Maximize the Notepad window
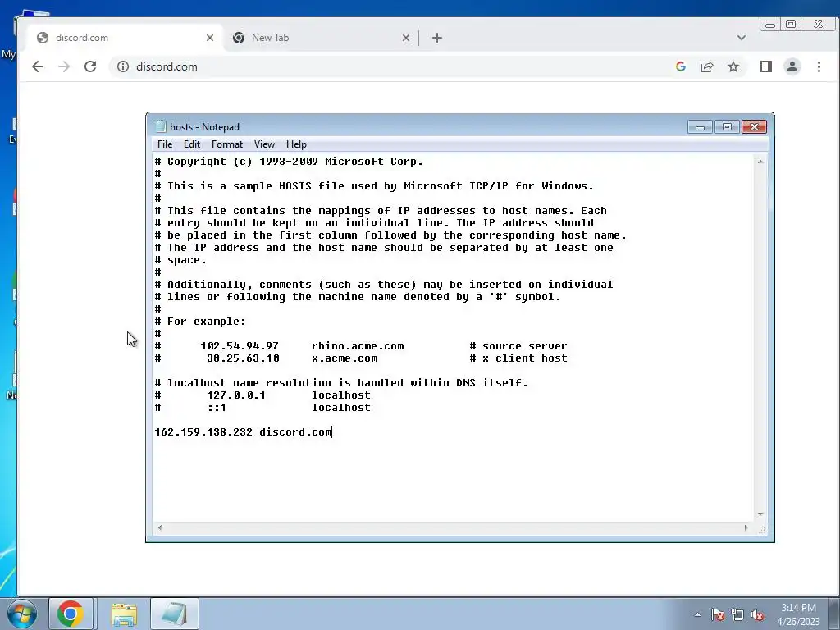This screenshot has width=840, height=630. [727, 127]
